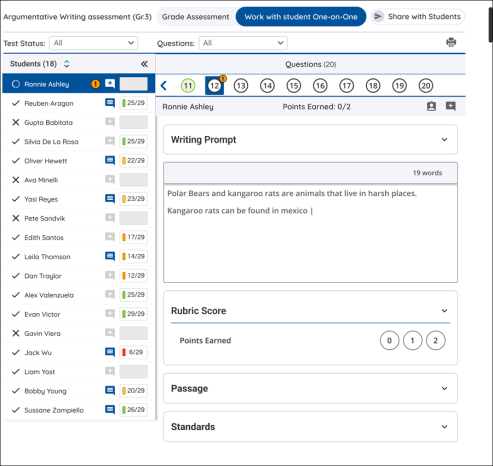The height and width of the screenshot is (466, 493).
Task: Select rubric score 0
Action: point(389,340)
